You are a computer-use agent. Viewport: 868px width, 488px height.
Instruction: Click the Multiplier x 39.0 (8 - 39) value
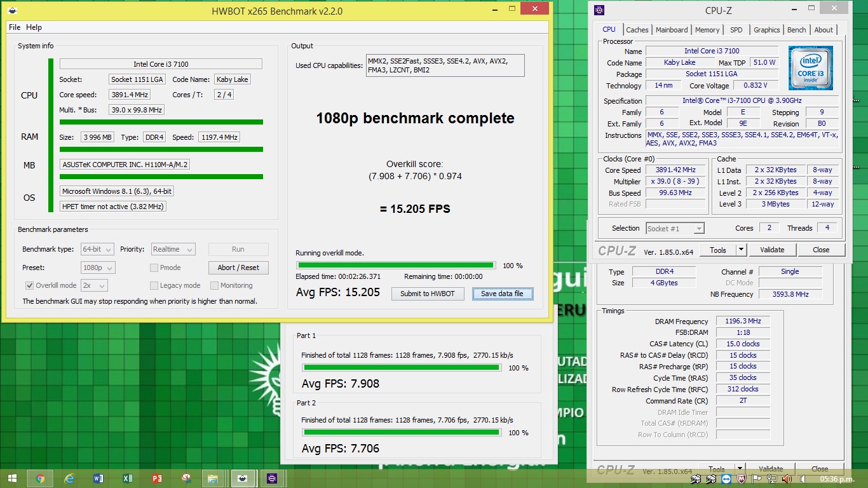point(675,181)
